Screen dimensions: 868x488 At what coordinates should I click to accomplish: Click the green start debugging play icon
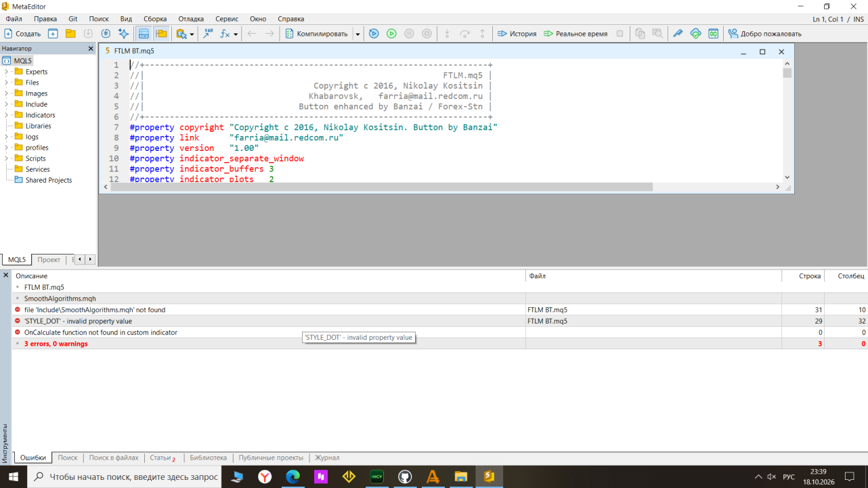coord(391,33)
